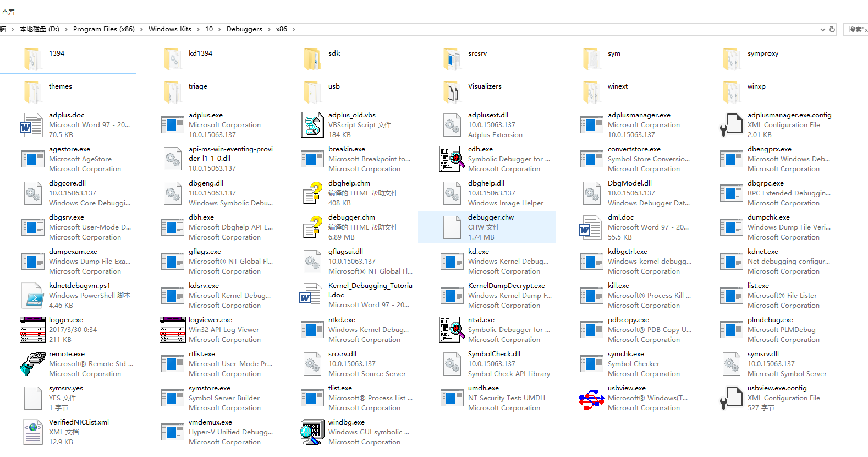Click the tlist.exe application icon
The width and height of the screenshot is (868, 457).
(312, 398)
